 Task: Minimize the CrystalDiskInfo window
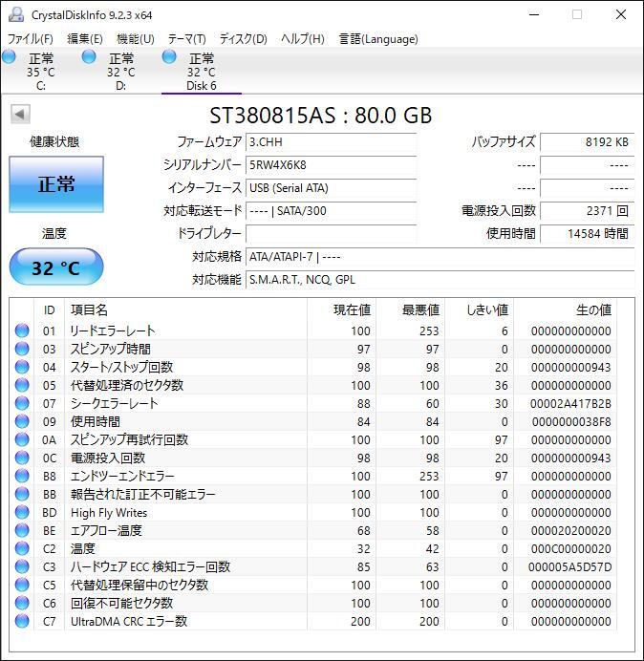coord(534,14)
